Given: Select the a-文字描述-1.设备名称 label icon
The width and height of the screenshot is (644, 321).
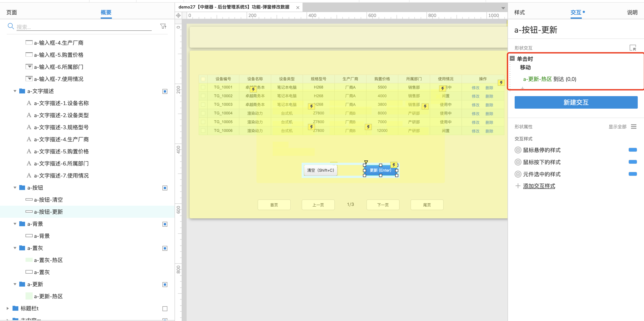Looking at the screenshot, I should [x=29, y=103].
